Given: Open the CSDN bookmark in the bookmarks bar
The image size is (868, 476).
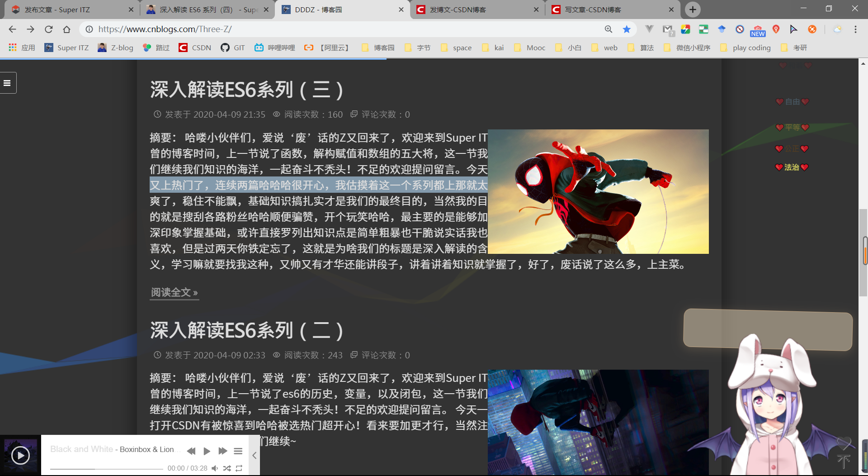Looking at the screenshot, I should click(x=194, y=48).
